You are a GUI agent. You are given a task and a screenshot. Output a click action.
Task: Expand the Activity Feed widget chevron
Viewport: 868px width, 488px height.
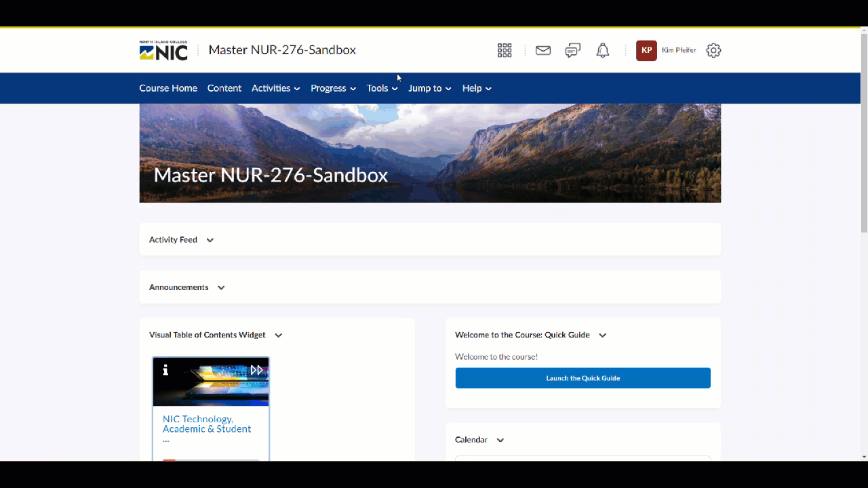(x=210, y=240)
